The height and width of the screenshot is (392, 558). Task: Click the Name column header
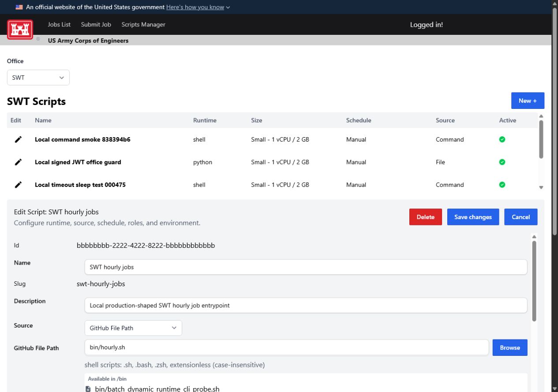tap(43, 120)
